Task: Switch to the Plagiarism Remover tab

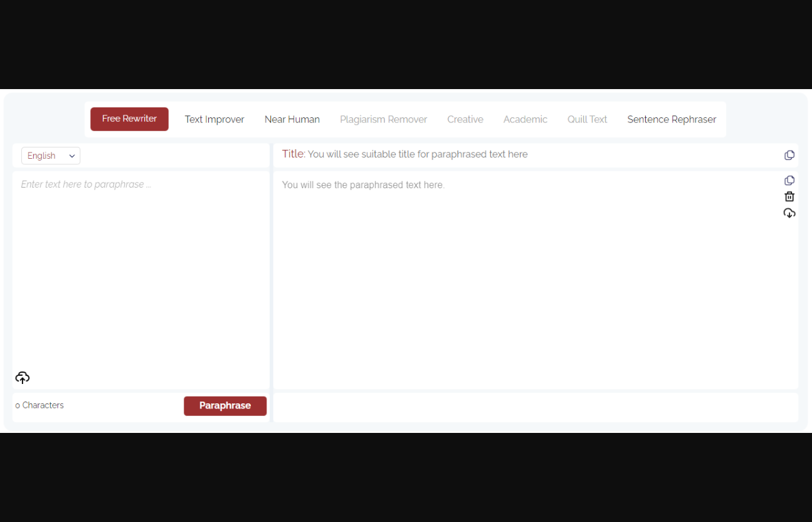Action: 383,119
